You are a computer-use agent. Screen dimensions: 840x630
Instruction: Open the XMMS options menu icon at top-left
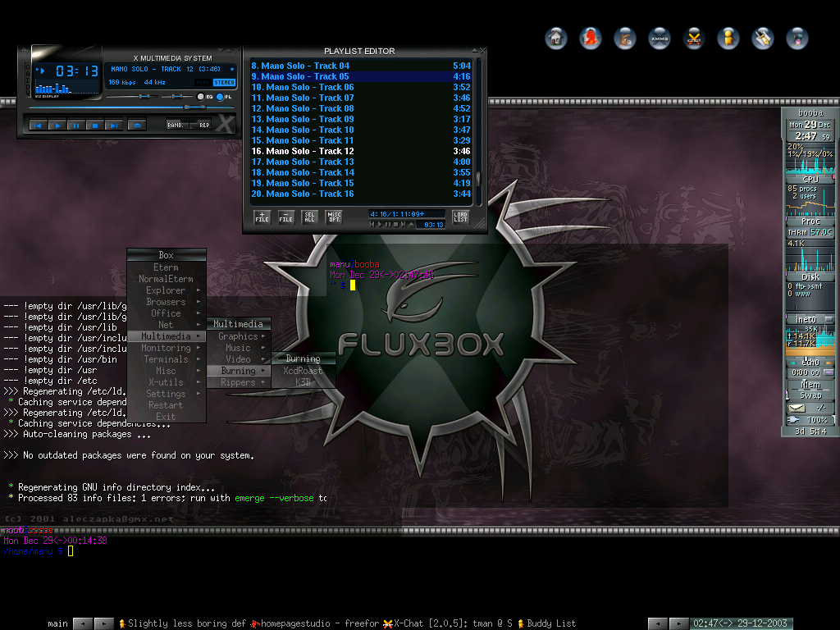click(25, 50)
